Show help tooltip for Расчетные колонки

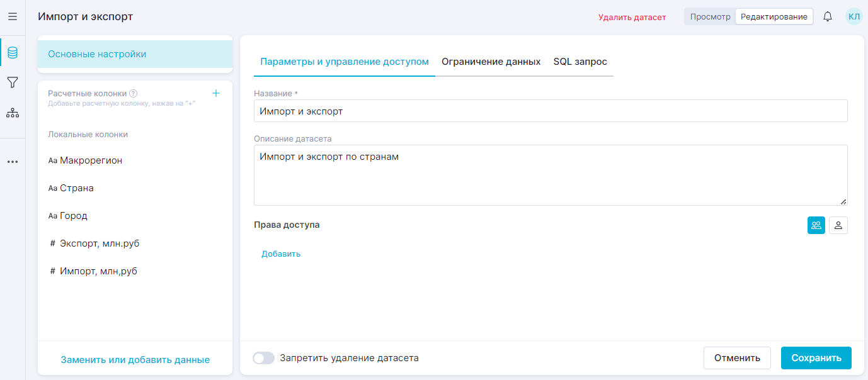(133, 94)
